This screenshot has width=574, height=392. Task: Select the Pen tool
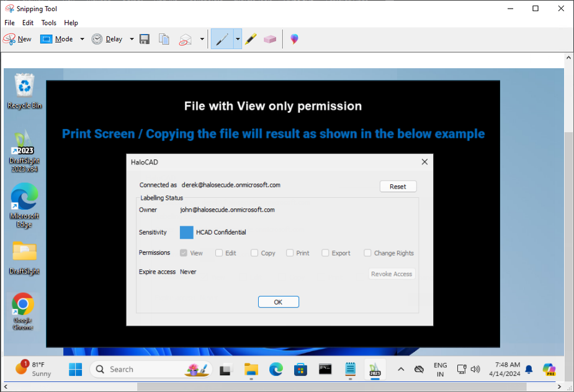tap(222, 39)
